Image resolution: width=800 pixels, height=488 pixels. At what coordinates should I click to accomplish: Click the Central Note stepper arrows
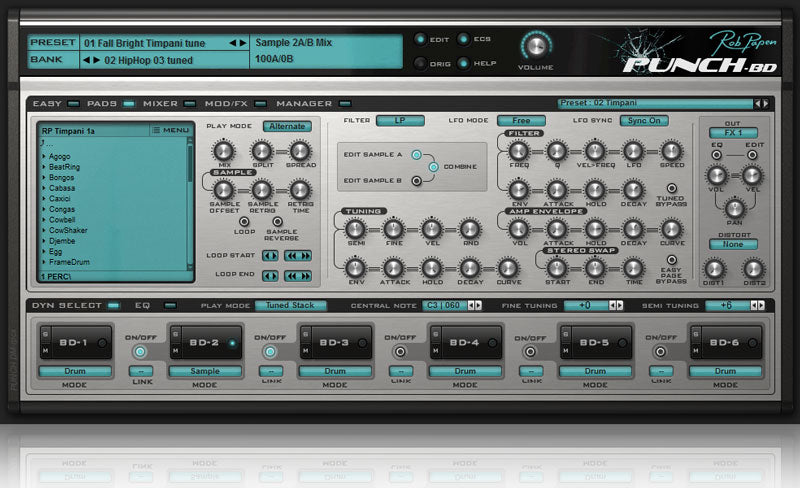(x=474, y=305)
